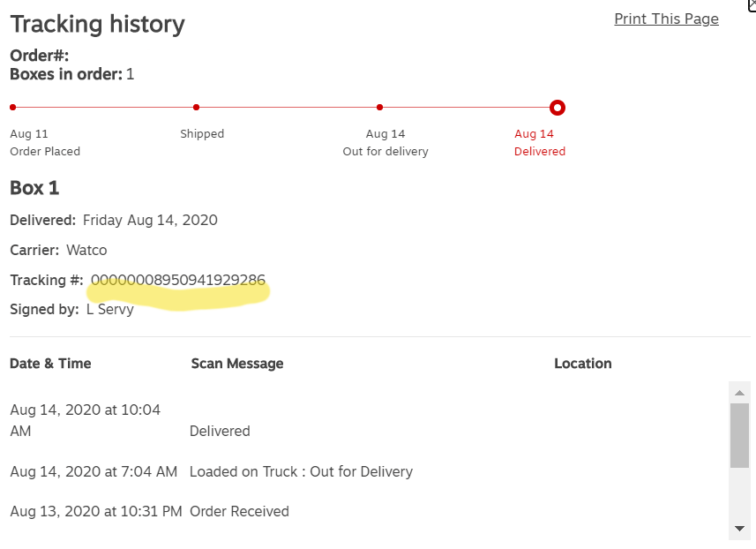This screenshot has height=549, width=756.
Task: Click the Out for delivery milestone dot
Action: 379,107
